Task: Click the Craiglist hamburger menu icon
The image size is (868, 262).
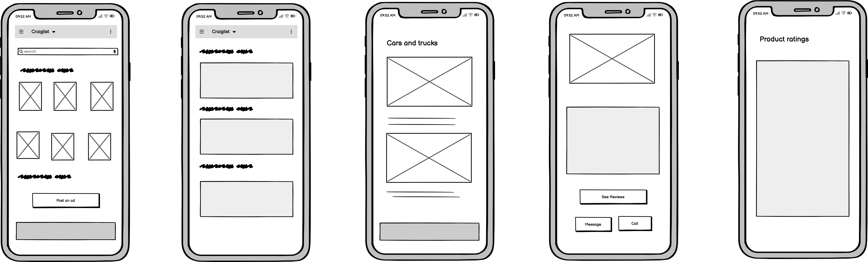Action: (21, 32)
